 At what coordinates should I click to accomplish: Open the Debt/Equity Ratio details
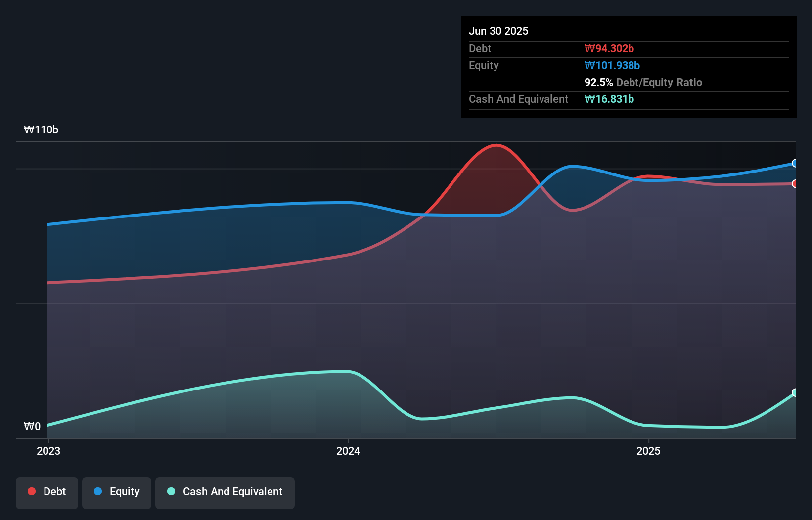(x=643, y=82)
